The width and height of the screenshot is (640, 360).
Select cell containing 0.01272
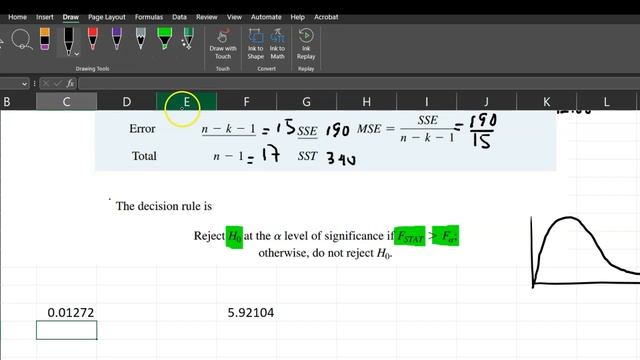(67, 312)
